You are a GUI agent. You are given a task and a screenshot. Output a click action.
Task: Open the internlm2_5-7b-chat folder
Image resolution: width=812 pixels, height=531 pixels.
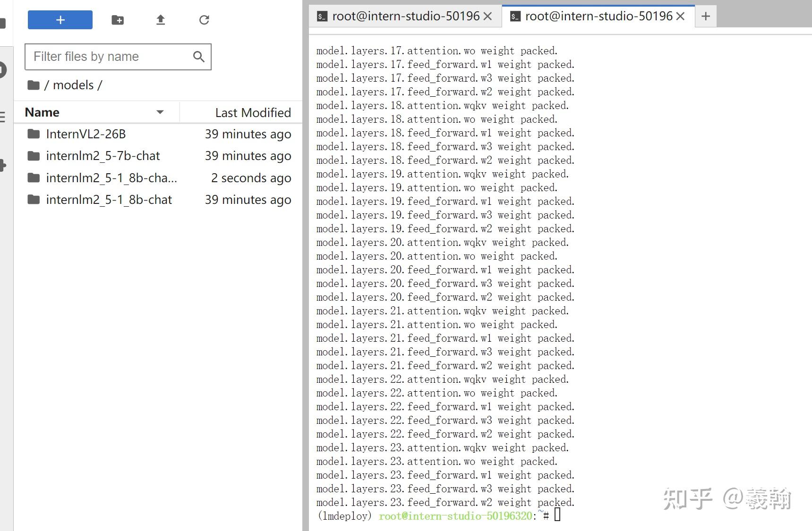pyautogui.click(x=103, y=156)
